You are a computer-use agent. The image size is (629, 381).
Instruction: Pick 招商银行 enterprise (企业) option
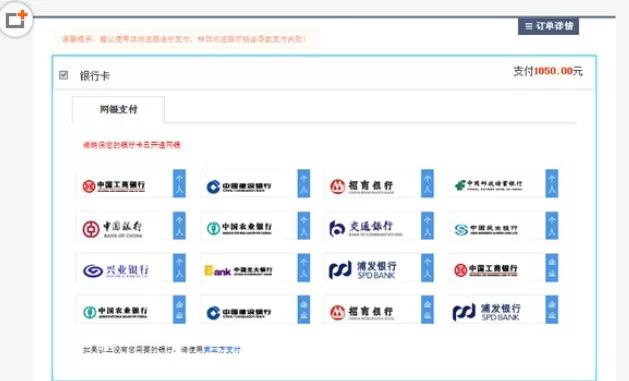pos(379,310)
